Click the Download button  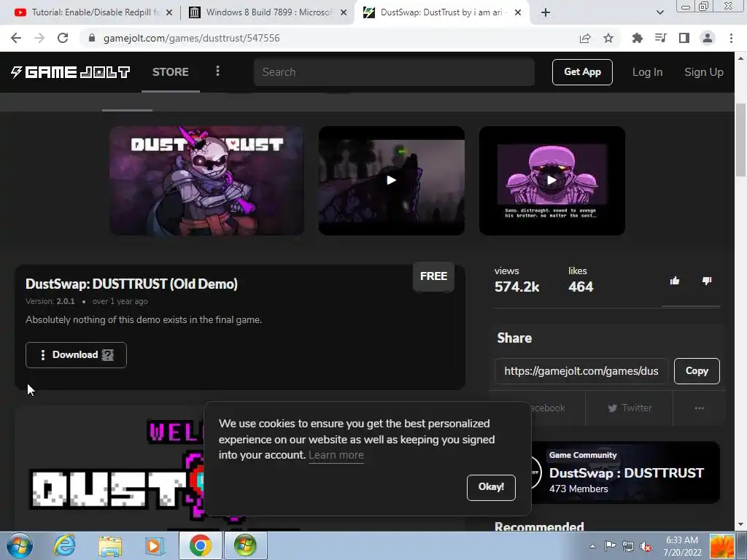pos(76,355)
